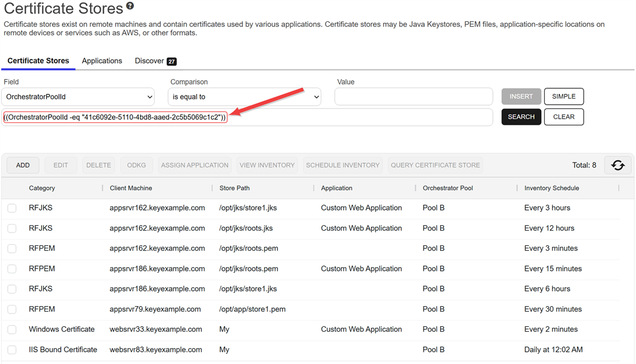Click ASSIGN APPLICATION button
Image resolution: width=636 pixels, height=364 pixels.
(x=195, y=165)
